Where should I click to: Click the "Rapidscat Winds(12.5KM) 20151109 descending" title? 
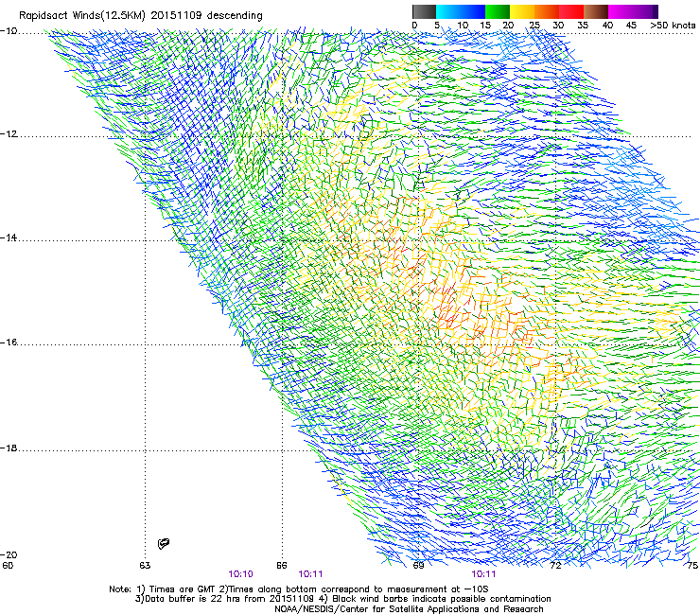coord(141,15)
